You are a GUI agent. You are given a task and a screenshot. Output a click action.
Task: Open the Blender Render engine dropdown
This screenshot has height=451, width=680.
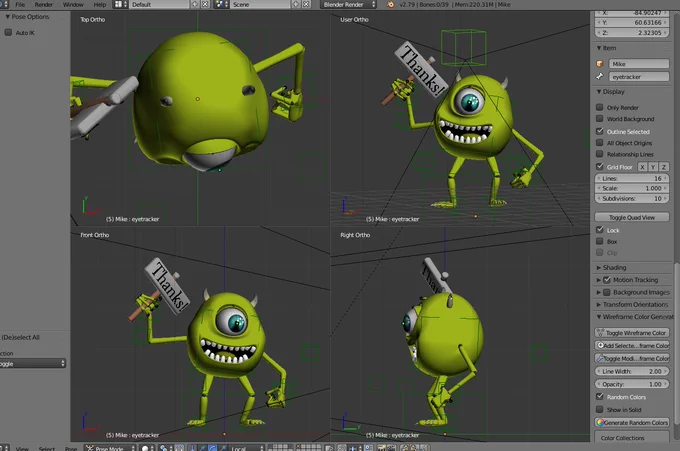(349, 4)
